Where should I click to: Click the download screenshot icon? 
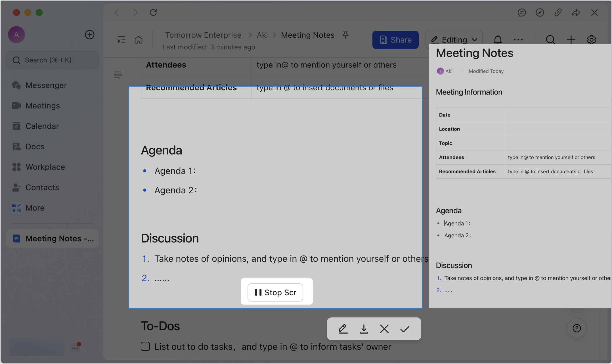click(x=364, y=329)
